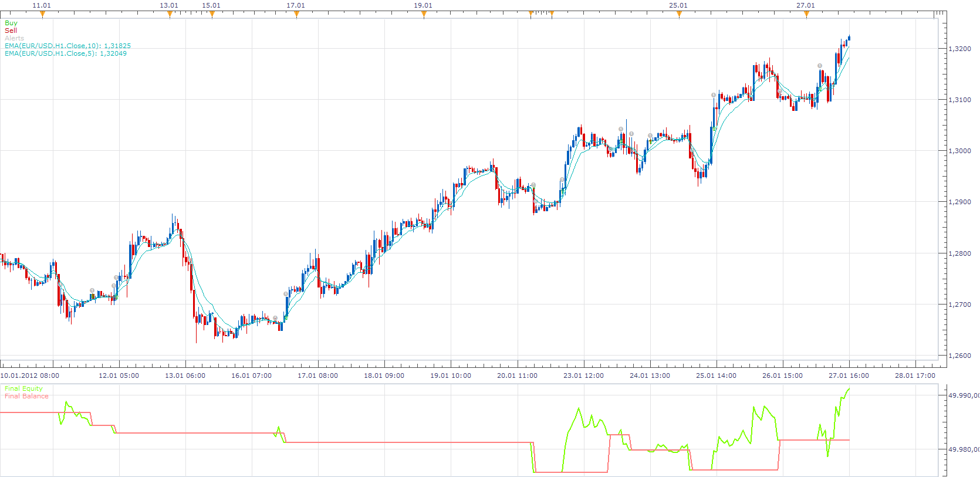
Task: Select the 16.01 07:00 time label
Action: 252,375
